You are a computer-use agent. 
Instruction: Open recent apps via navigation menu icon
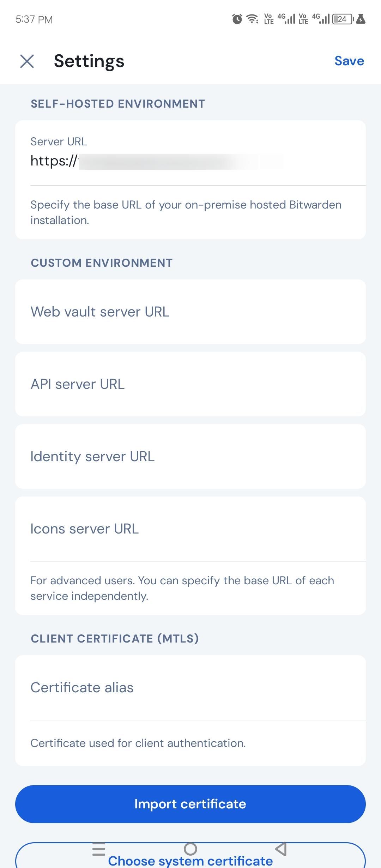tap(99, 849)
